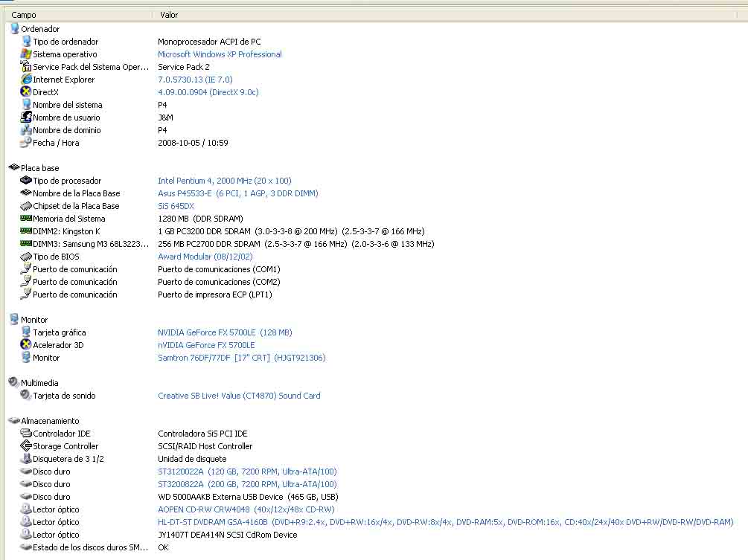This screenshot has width=748, height=560.
Task: Open the Microsoft Windows XP Professional link
Action: [x=220, y=54]
